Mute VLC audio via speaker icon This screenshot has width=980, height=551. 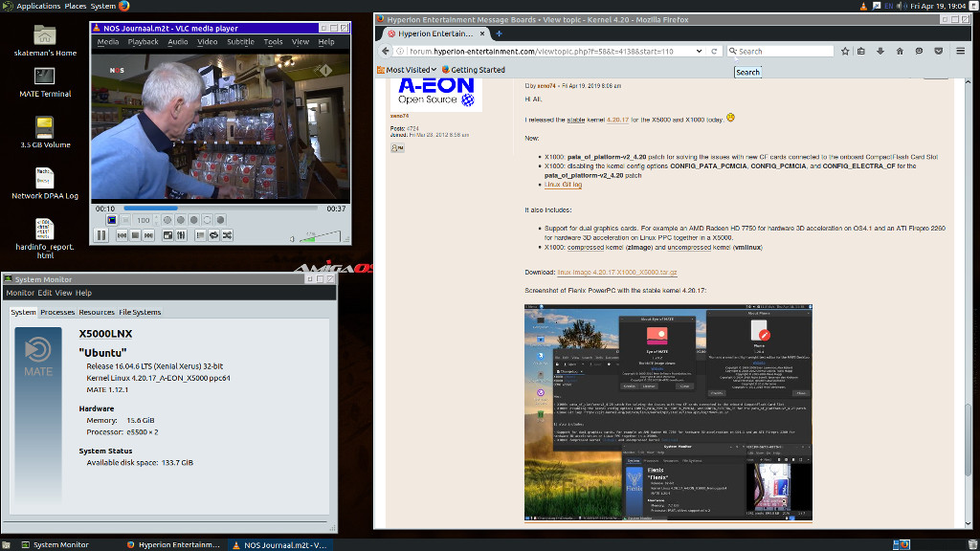point(292,238)
